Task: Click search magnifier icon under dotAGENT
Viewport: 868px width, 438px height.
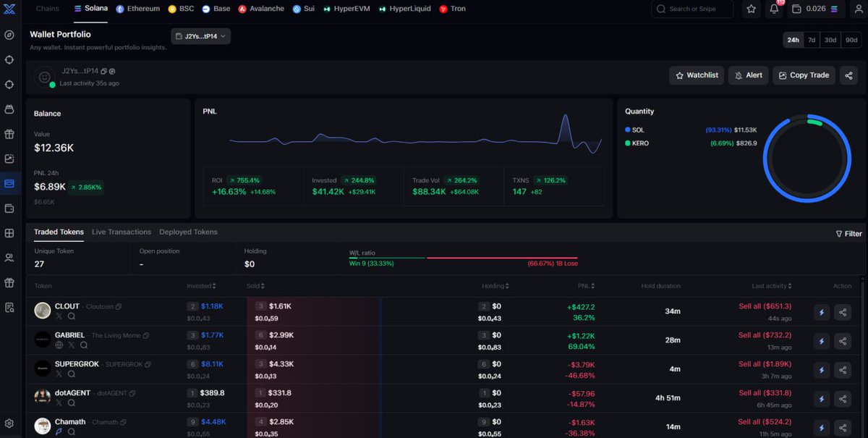Action: 72,403
